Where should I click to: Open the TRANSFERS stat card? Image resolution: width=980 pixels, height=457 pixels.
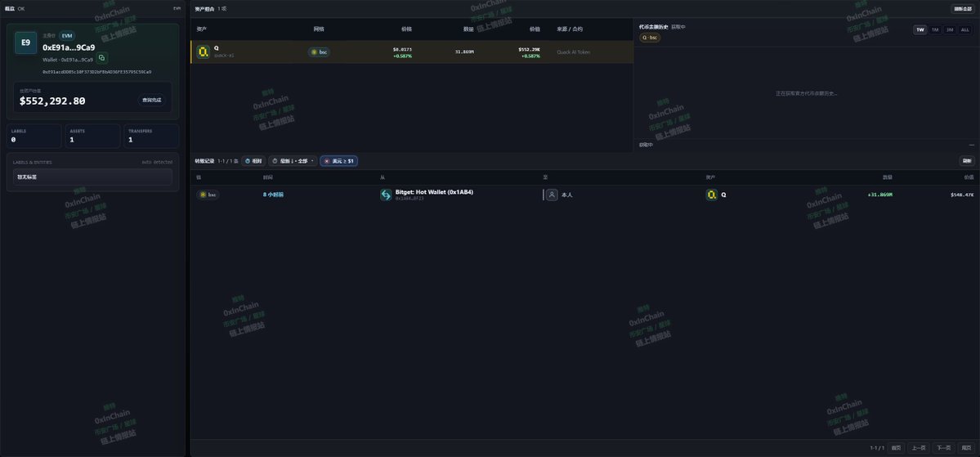151,136
